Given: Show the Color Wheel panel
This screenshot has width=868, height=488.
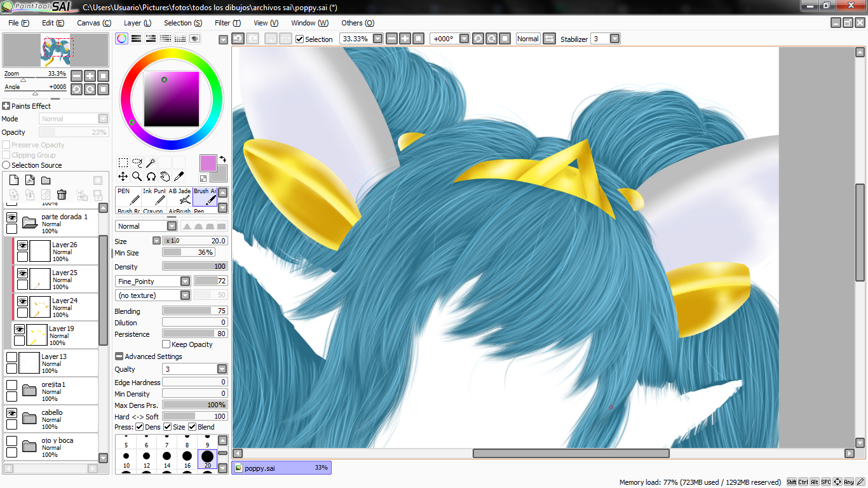Looking at the screenshot, I should click(121, 39).
